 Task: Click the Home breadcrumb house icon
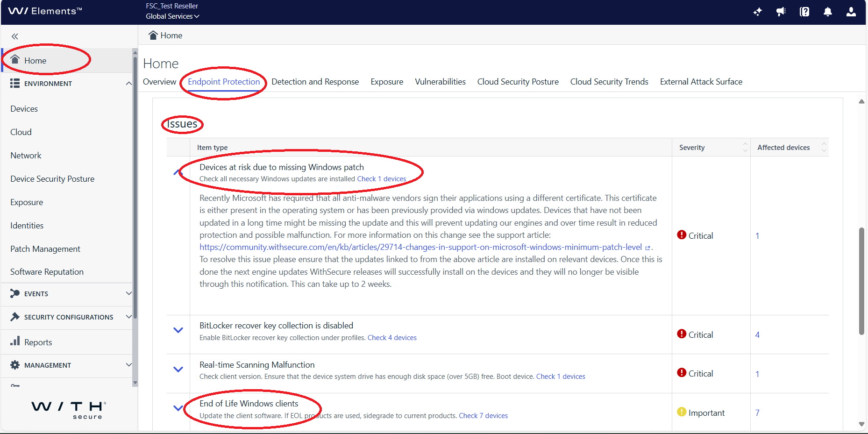[153, 35]
